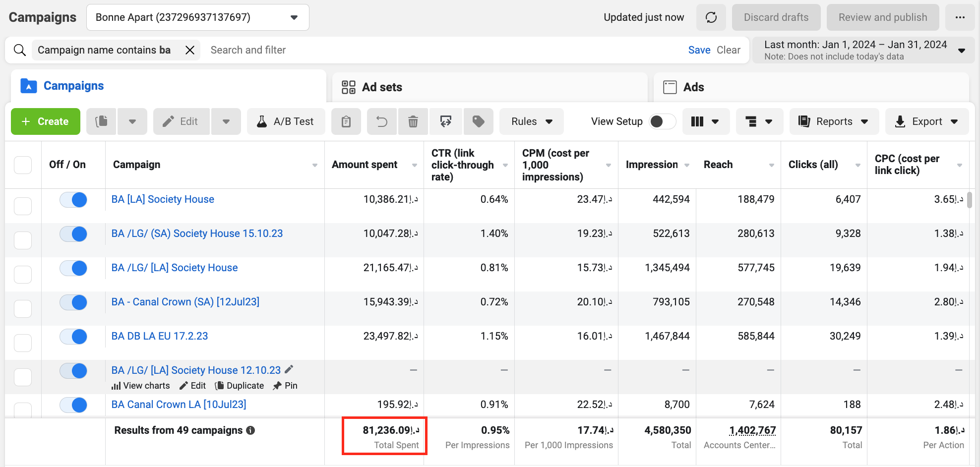Click the tag label icon
The width and height of the screenshot is (980, 467).
coord(478,121)
